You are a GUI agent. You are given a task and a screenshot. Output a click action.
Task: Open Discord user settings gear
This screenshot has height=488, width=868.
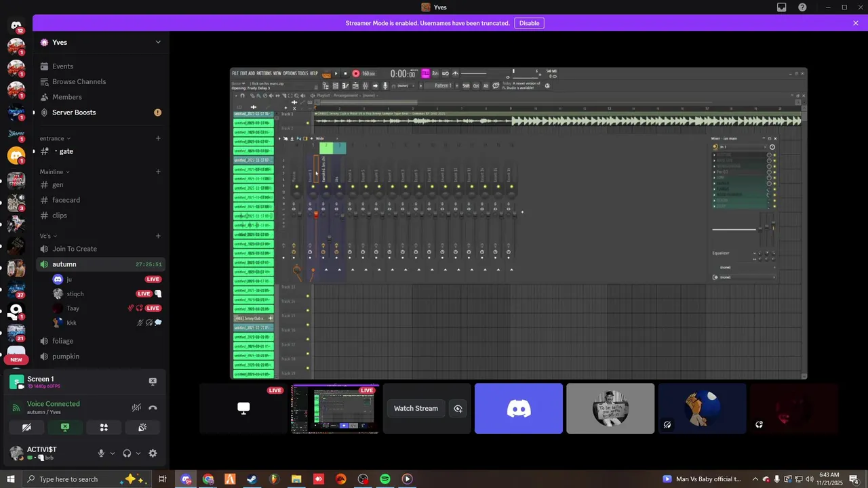pos(153,453)
